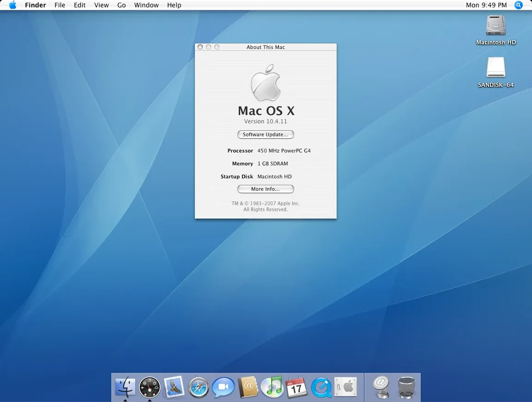Click the 450 MHz PowerPC G4 value
Screen dimensions: 532x402
(x=284, y=151)
